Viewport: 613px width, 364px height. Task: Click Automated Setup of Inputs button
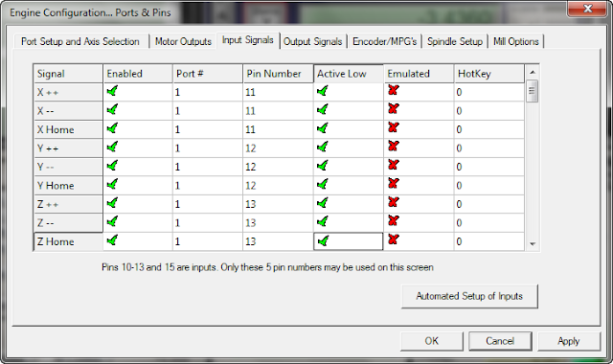tap(469, 296)
